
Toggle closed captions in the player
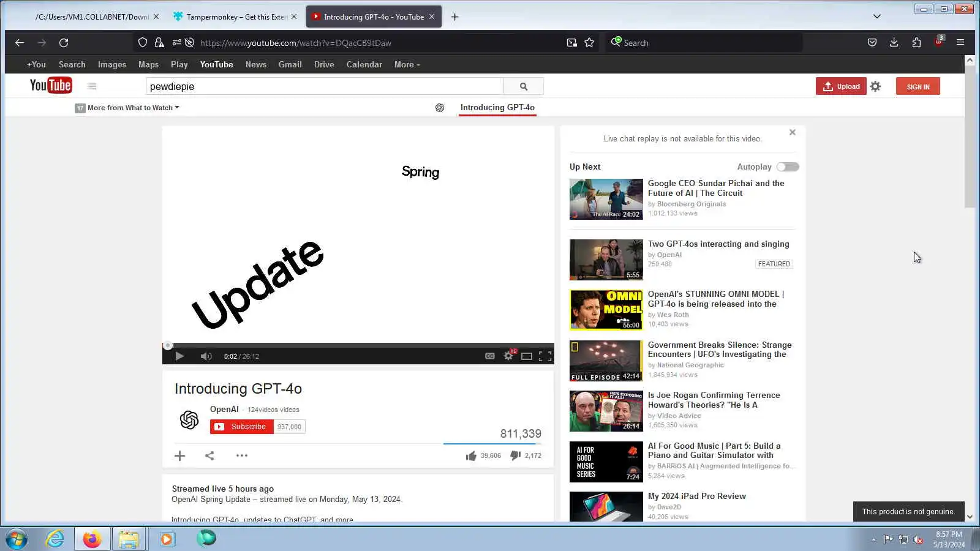click(490, 356)
